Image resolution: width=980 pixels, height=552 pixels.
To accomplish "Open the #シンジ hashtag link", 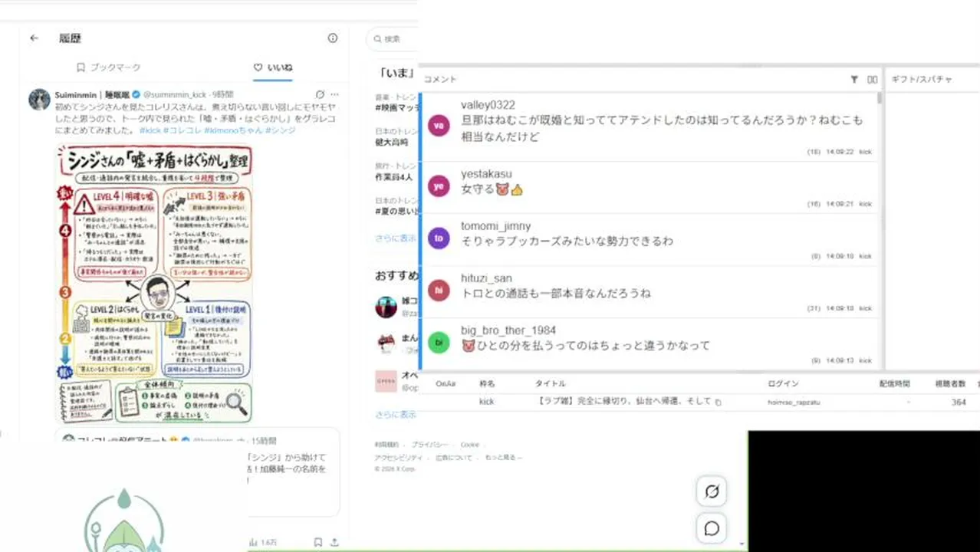I will (280, 130).
